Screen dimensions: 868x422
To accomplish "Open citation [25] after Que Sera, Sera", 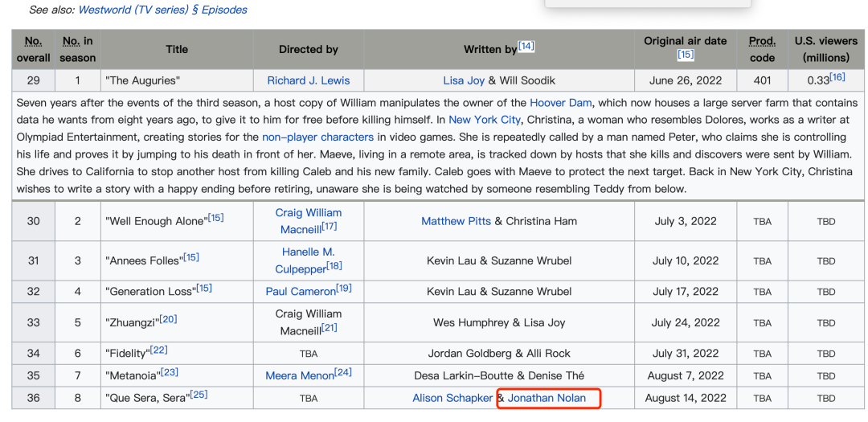I will pyautogui.click(x=199, y=395).
